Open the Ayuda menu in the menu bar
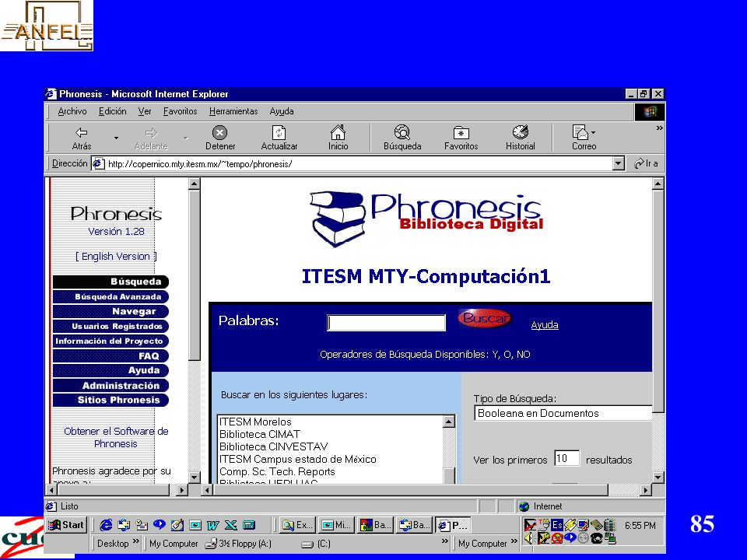The image size is (747, 560). coord(282,111)
